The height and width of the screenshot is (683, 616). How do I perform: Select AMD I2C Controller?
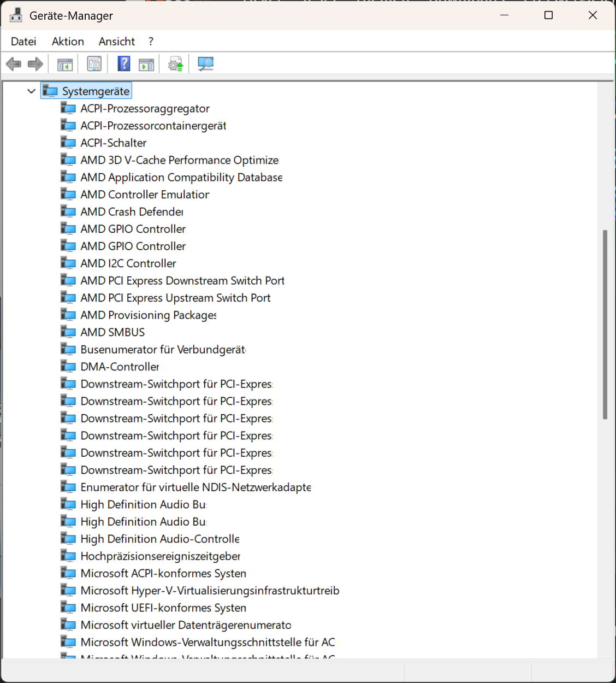128,263
